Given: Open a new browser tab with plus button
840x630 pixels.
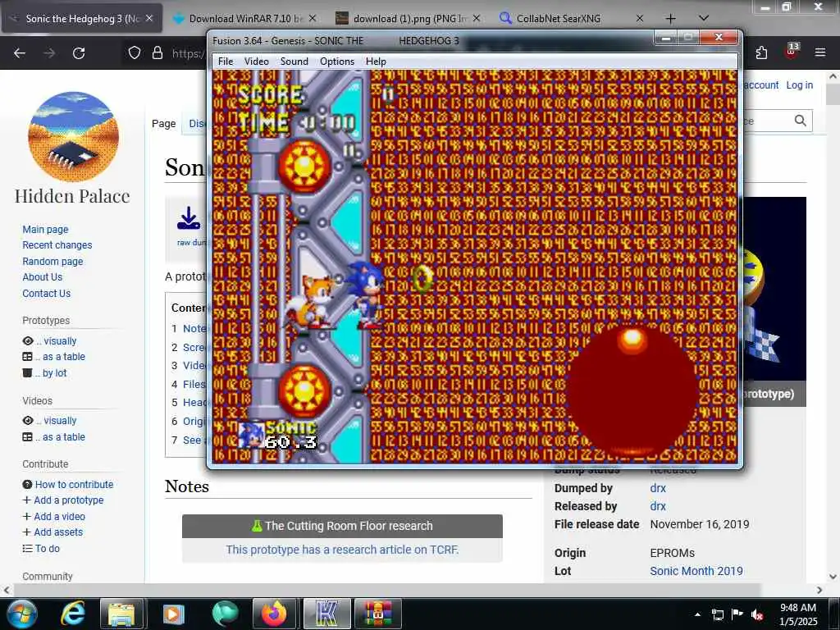Looking at the screenshot, I should [x=670, y=19].
